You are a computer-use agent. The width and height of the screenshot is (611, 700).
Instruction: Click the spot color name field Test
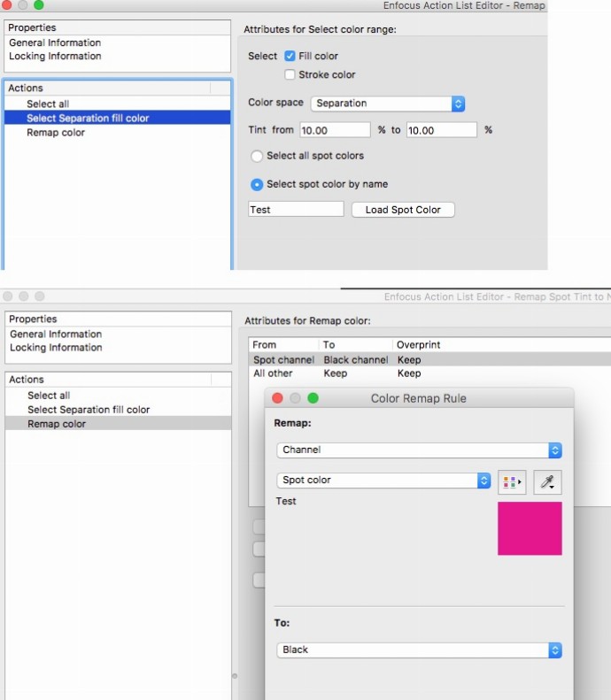pos(296,210)
